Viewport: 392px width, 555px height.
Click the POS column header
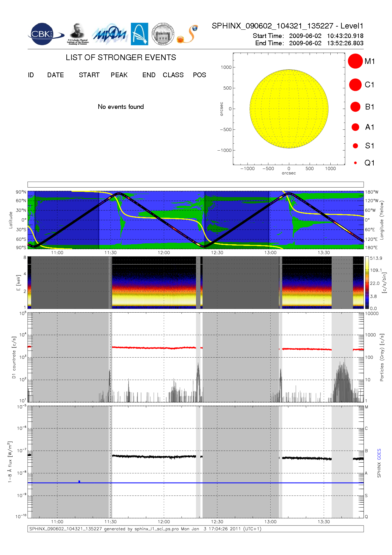coord(199,75)
